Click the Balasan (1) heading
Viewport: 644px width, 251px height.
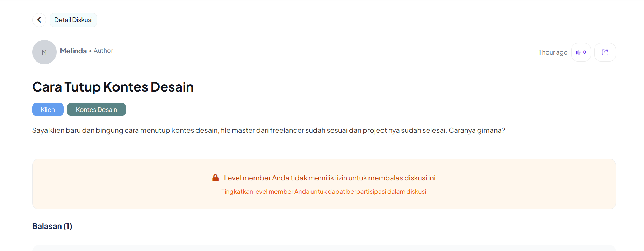tap(52, 226)
